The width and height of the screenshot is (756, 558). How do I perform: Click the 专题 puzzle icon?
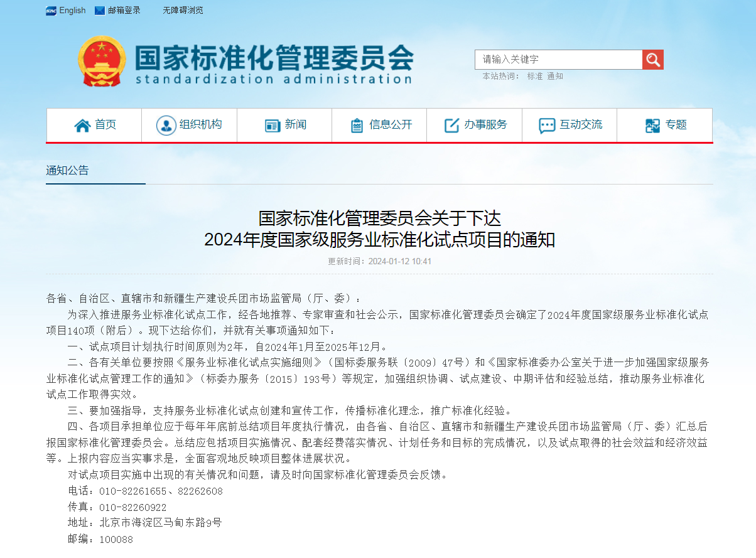tap(652, 126)
